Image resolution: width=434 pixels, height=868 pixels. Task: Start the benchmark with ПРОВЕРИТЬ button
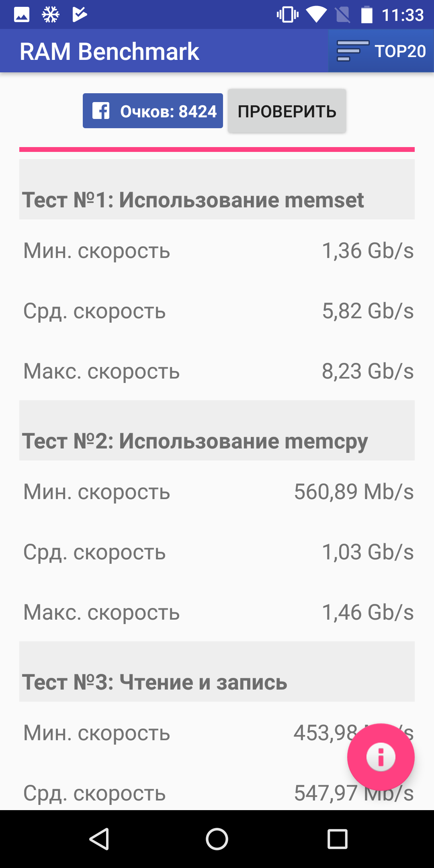point(287,111)
